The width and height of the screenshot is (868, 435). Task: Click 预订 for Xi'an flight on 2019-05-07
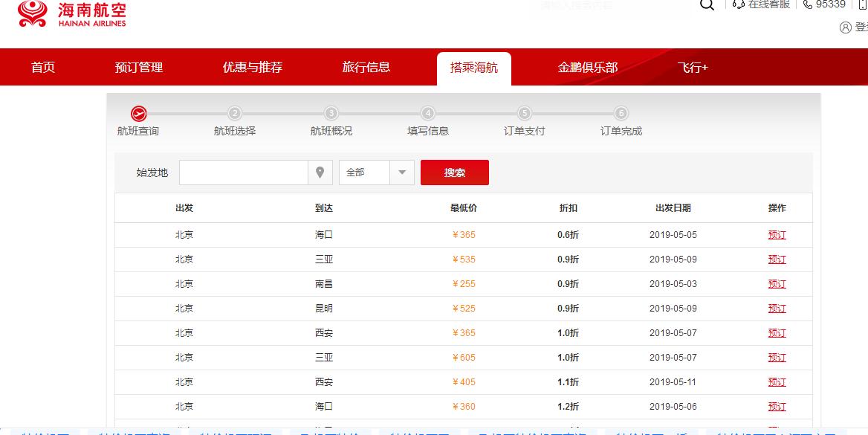point(777,333)
